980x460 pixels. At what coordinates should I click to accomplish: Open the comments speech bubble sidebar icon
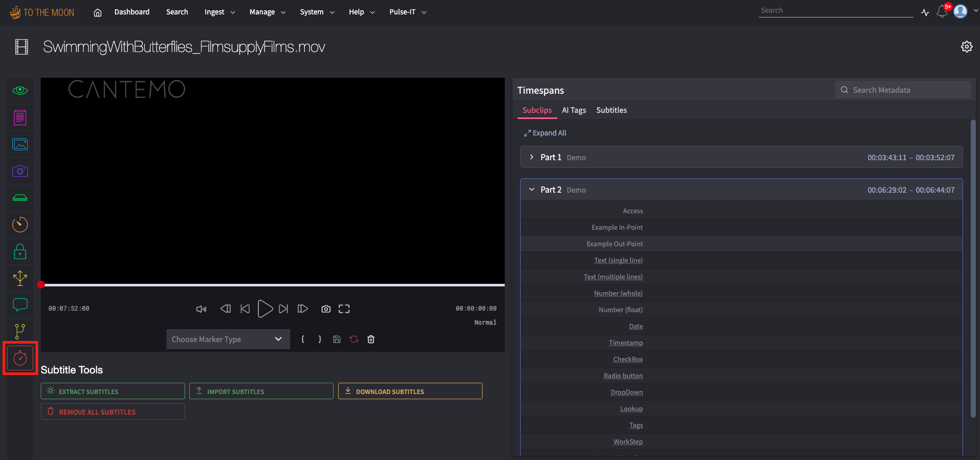tap(20, 305)
